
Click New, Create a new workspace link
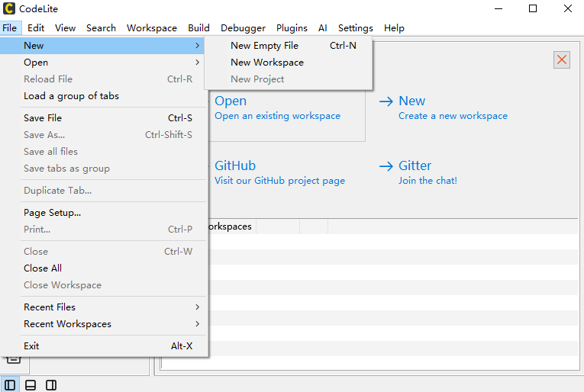(453, 108)
